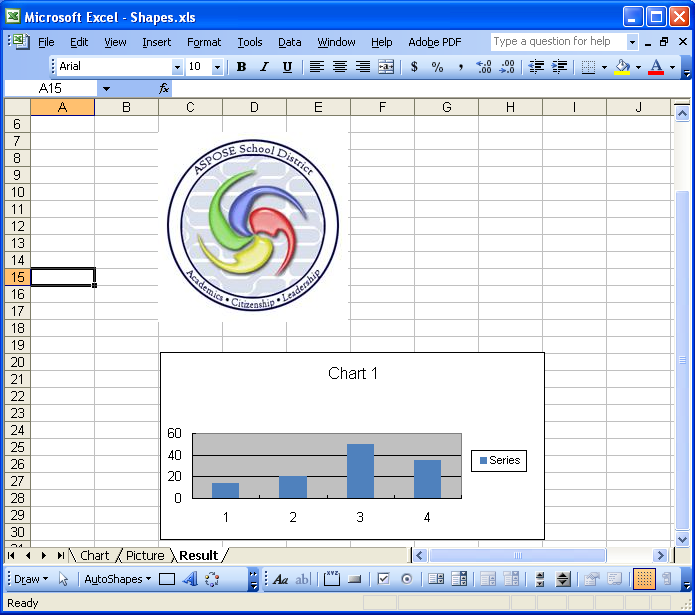The height and width of the screenshot is (615, 695).
Task: Click horizontal scrollbar right arrow
Action: pyautogui.click(x=660, y=556)
